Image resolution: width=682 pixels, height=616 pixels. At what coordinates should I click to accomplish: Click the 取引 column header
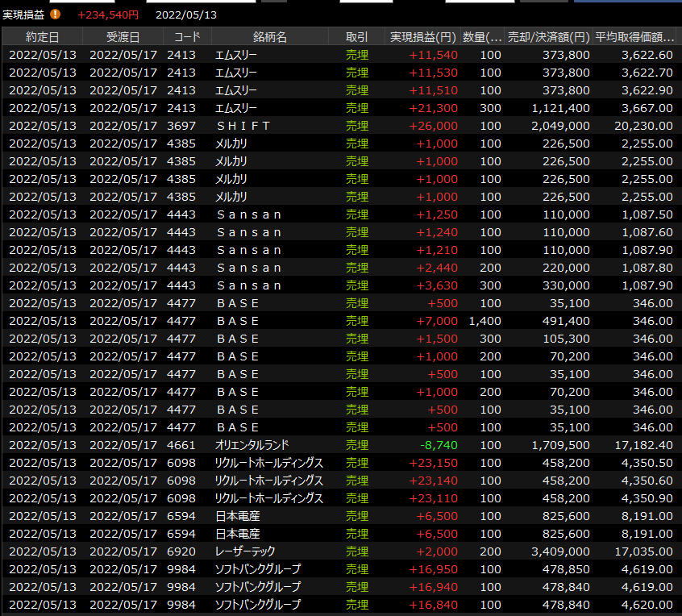(356, 37)
